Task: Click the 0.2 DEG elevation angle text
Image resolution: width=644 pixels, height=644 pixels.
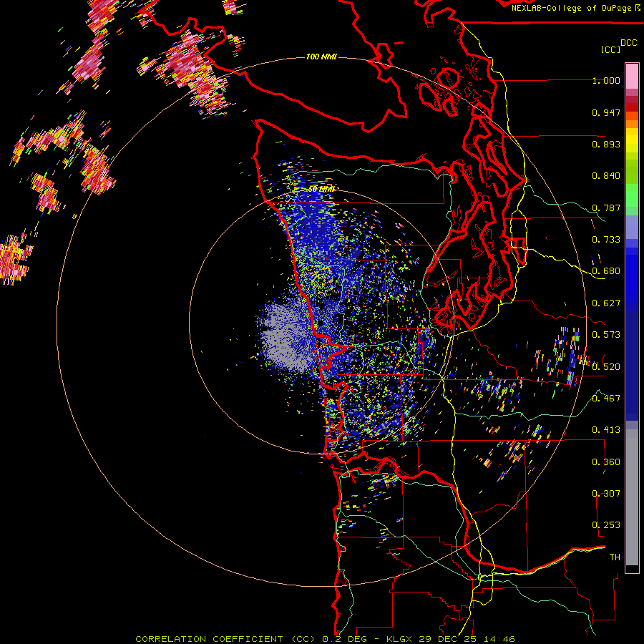Action: point(345,639)
